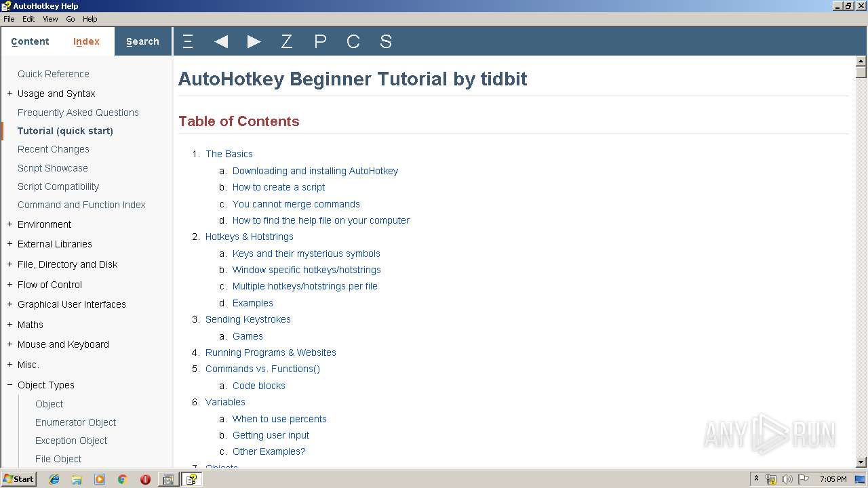This screenshot has height=488, width=868.
Task: Click the network tray icon
Action: point(771,479)
